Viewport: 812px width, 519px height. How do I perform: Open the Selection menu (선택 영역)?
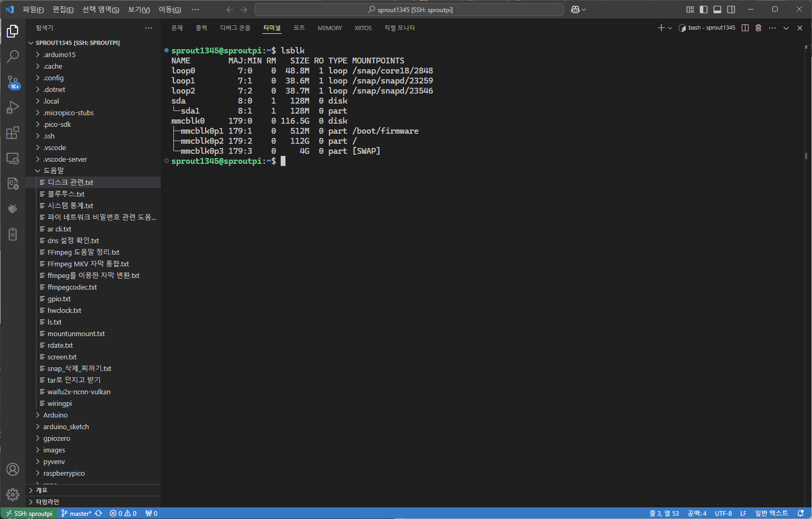(x=101, y=10)
